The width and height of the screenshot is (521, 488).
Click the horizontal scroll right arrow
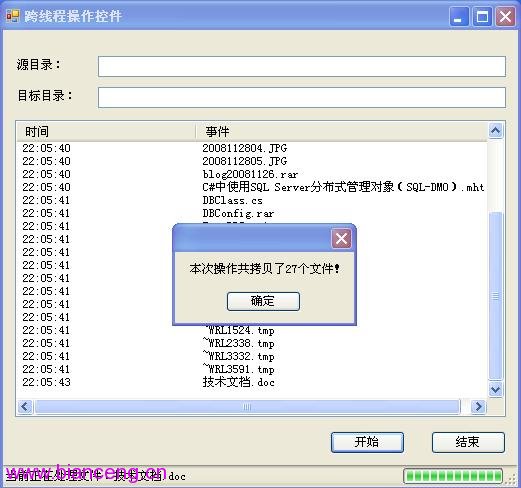tap(479, 407)
